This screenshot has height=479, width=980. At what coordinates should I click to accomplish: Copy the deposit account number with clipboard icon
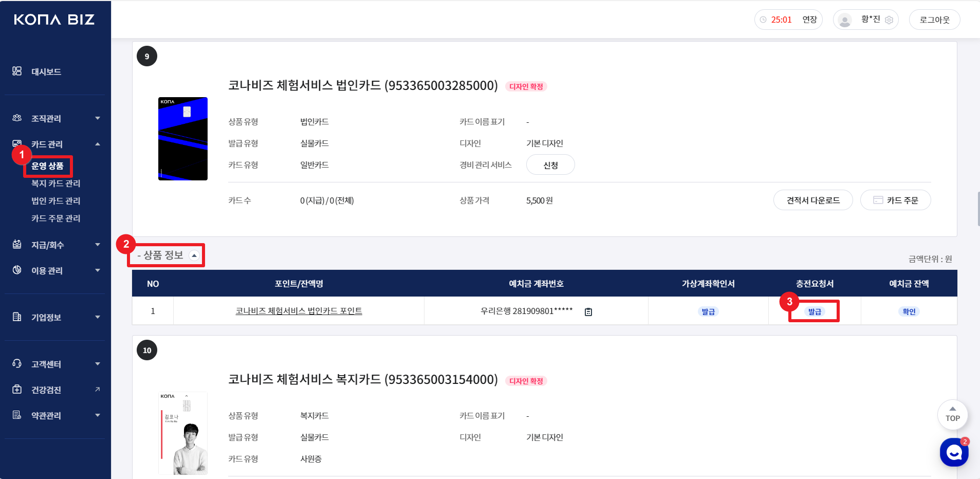point(588,311)
